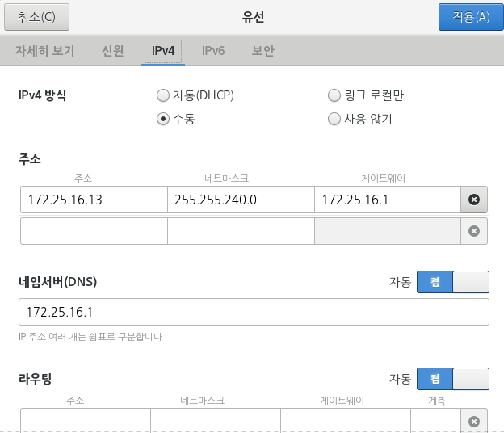The height and width of the screenshot is (433, 504).
Task: Focus the routing netmask field
Action: pyautogui.click(x=216, y=421)
